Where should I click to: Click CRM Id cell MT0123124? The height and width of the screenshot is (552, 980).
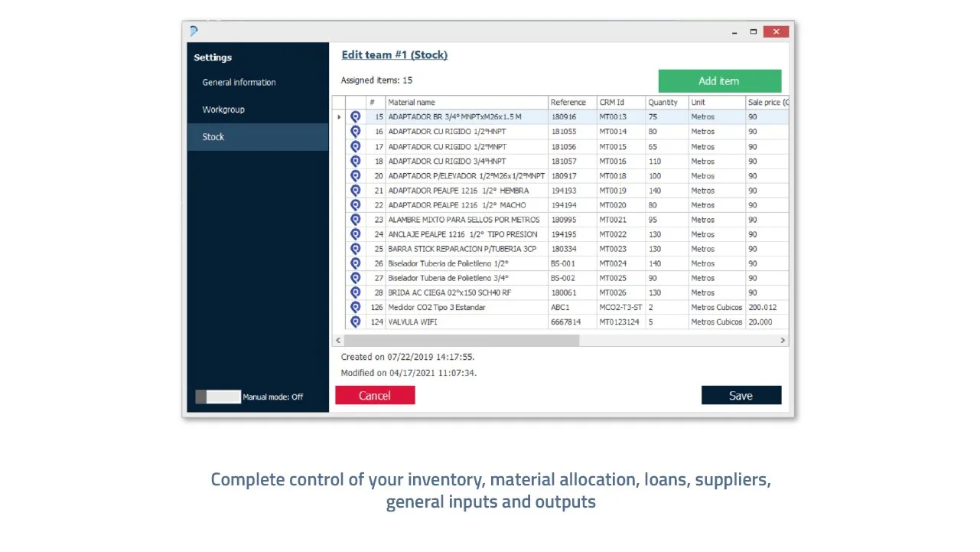pyautogui.click(x=621, y=322)
